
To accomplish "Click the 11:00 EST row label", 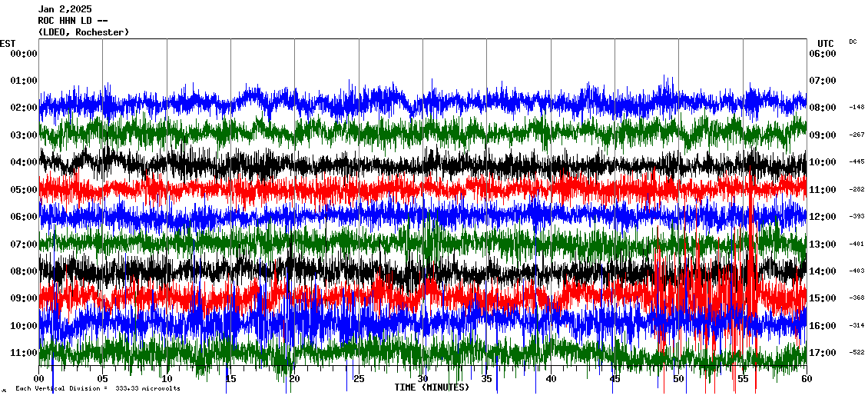I will [x=24, y=353].
